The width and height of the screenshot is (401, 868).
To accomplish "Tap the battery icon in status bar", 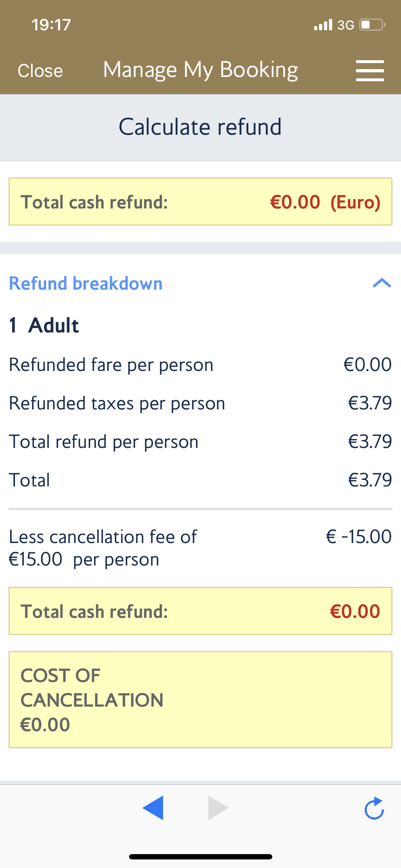I will [x=372, y=25].
